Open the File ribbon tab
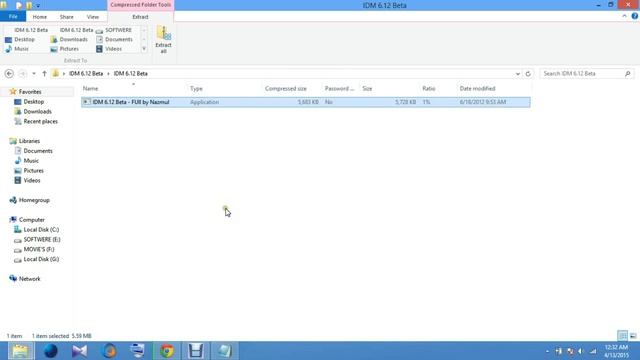Image resolution: width=640 pixels, height=360 pixels. [x=13, y=17]
